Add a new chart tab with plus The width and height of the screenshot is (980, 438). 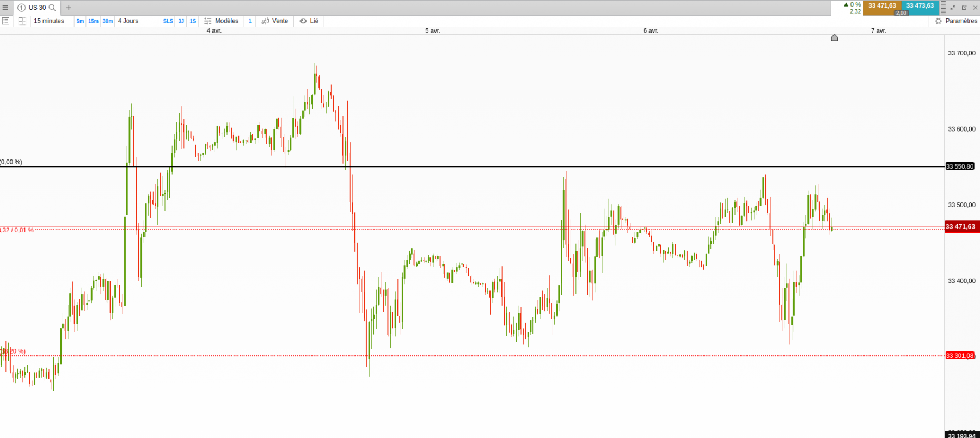coord(69,8)
